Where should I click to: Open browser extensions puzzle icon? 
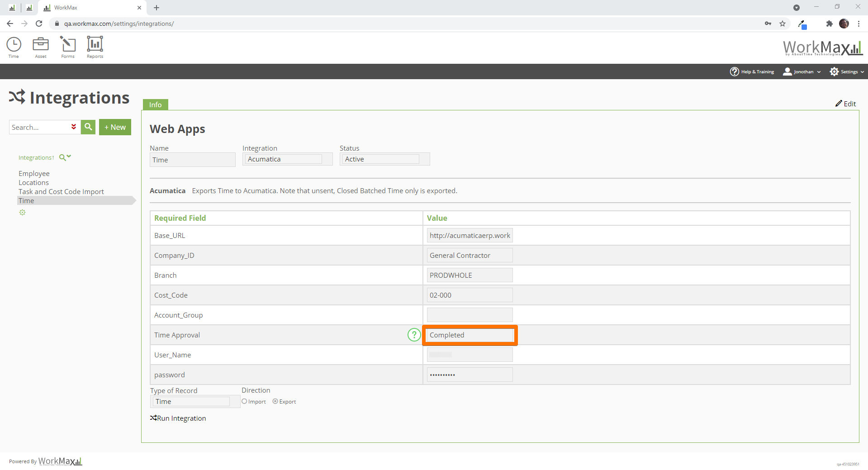coord(829,24)
